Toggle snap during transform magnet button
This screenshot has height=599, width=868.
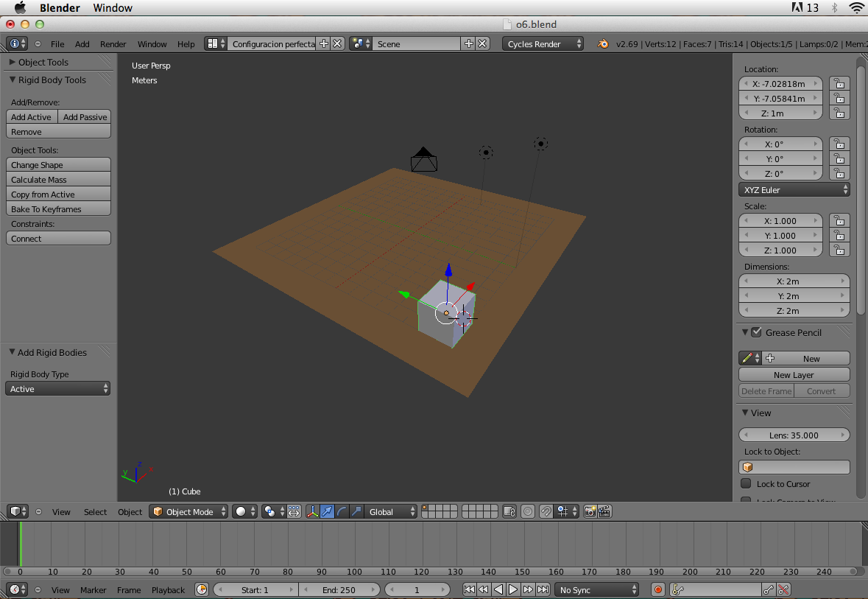pyautogui.click(x=546, y=511)
